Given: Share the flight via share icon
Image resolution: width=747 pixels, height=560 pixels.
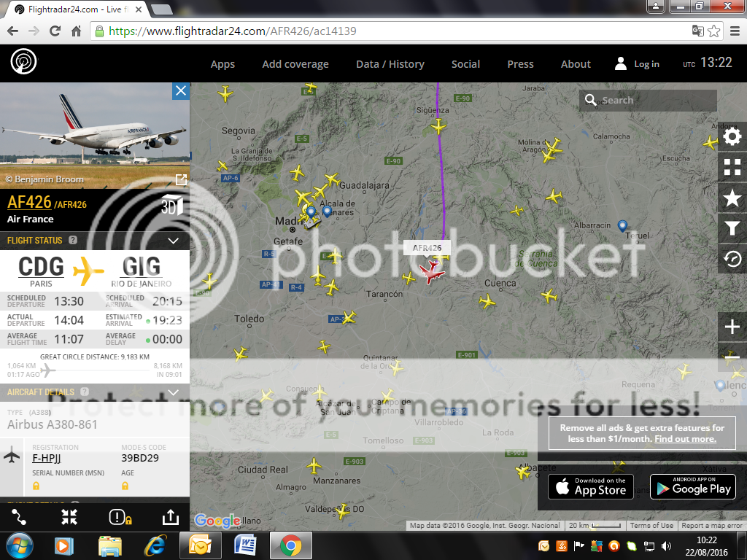Looking at the screenshot, I should (x=170, y=517).
